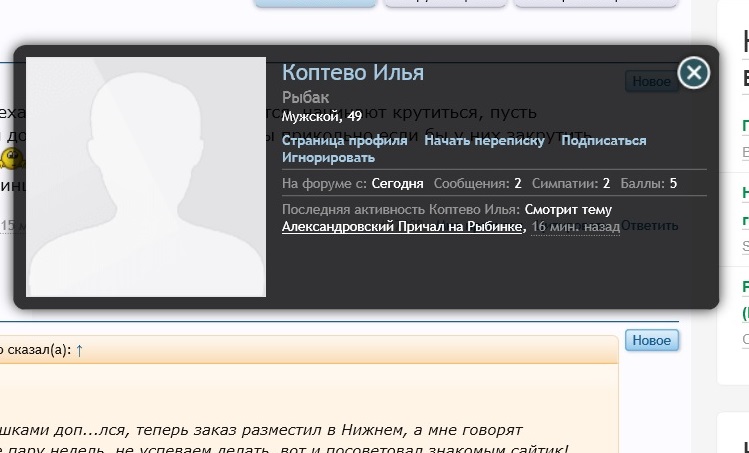The image size is (749, 453).
Task: Click the dimmed Ответить link behind the popup
Action: pos(649,226)
